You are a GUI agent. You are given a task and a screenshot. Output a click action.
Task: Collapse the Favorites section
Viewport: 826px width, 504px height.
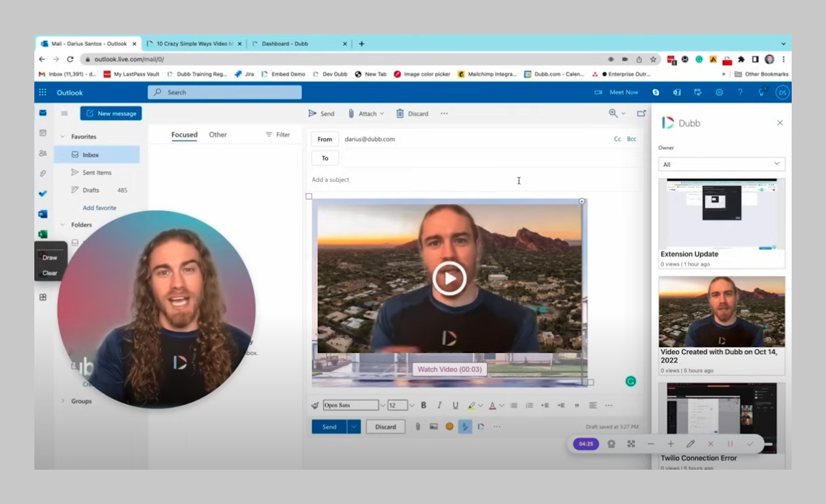click(x=63, y=137)
